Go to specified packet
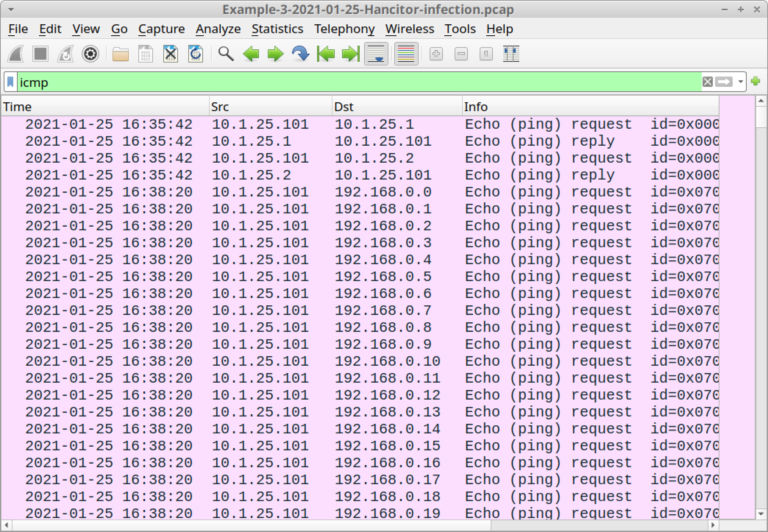This screenshot has width=768, height=532. pos(301,54)
